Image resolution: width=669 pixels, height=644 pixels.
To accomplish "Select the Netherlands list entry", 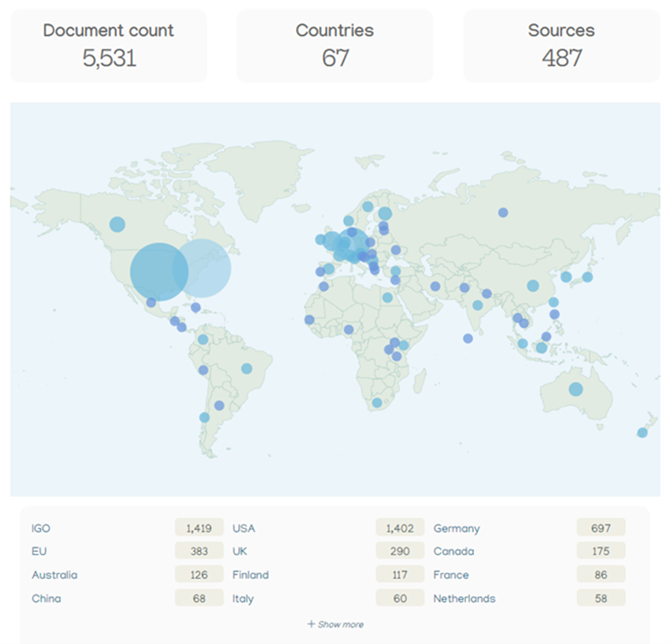I will click(464, 598).
